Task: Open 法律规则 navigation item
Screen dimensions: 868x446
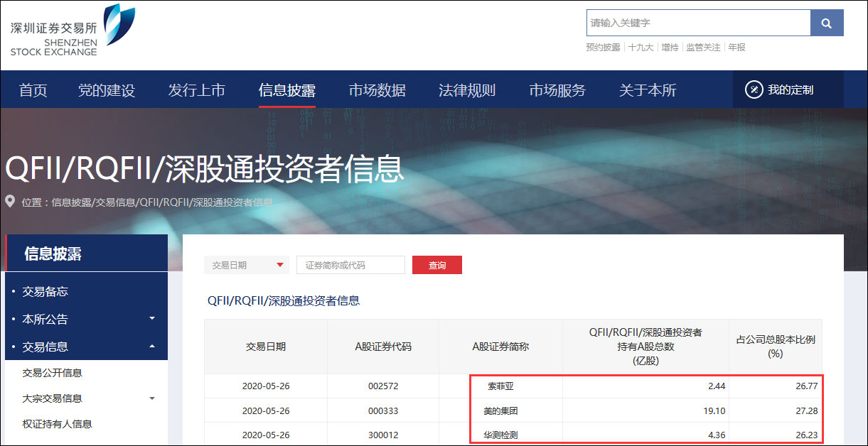Action: (467, 90)
